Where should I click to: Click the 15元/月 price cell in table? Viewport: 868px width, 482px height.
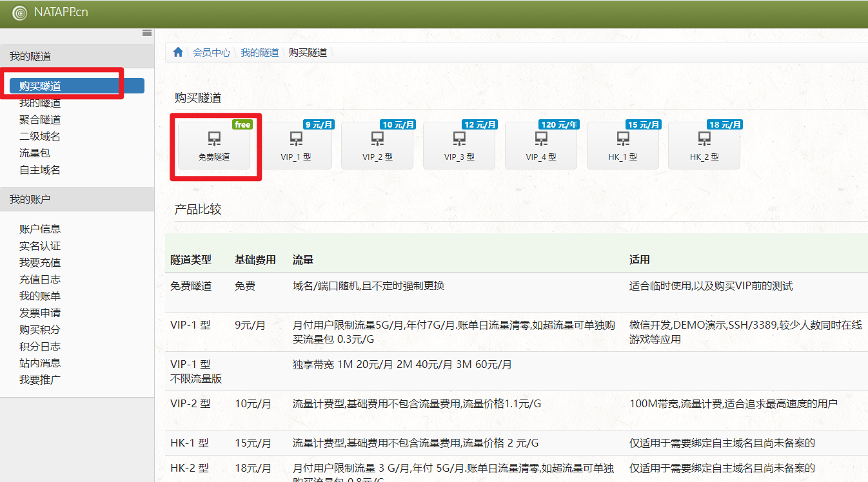pyautogui.click(x=253, y=443)
